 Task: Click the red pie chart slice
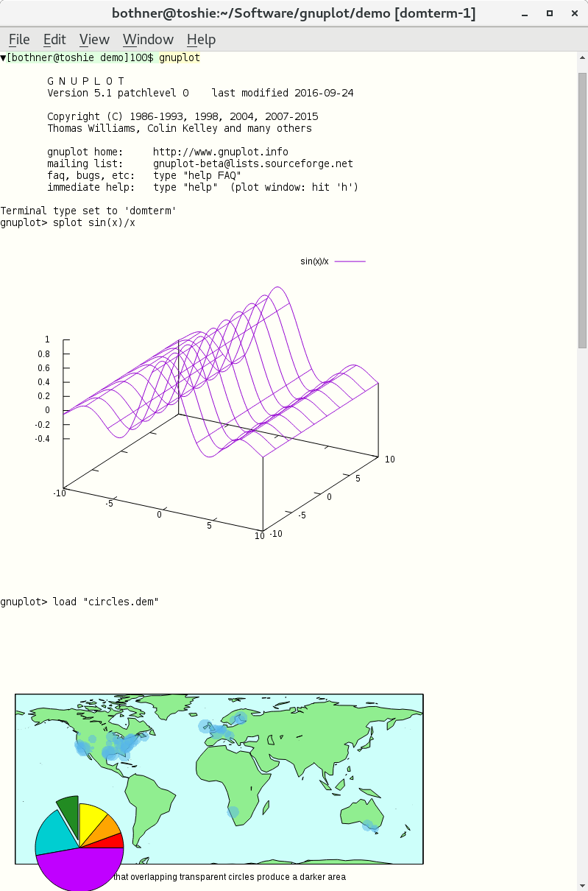pyautogui.click(x=112, y=842)
